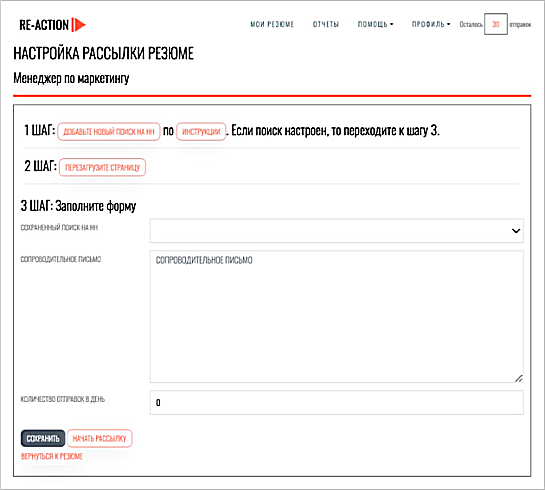Click the RE-ACTION logo text
The image size is (545, 490).
(44, 25)
